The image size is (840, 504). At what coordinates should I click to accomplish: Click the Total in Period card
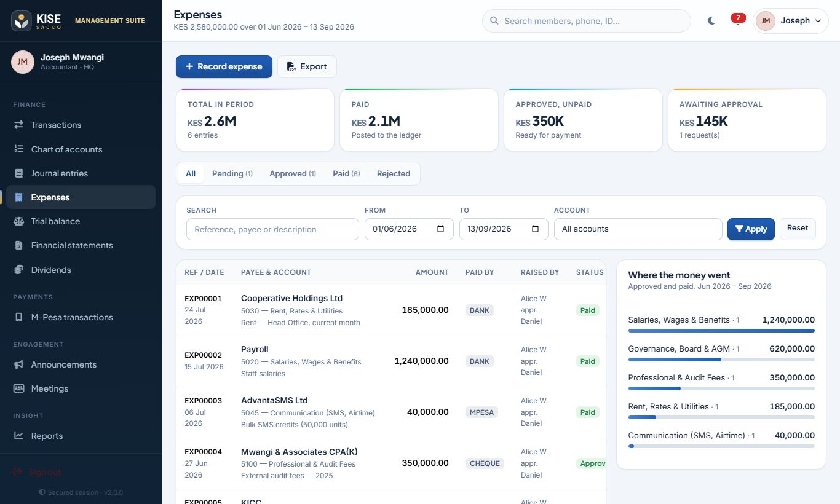pyautogui.click(x=255, y=120)
